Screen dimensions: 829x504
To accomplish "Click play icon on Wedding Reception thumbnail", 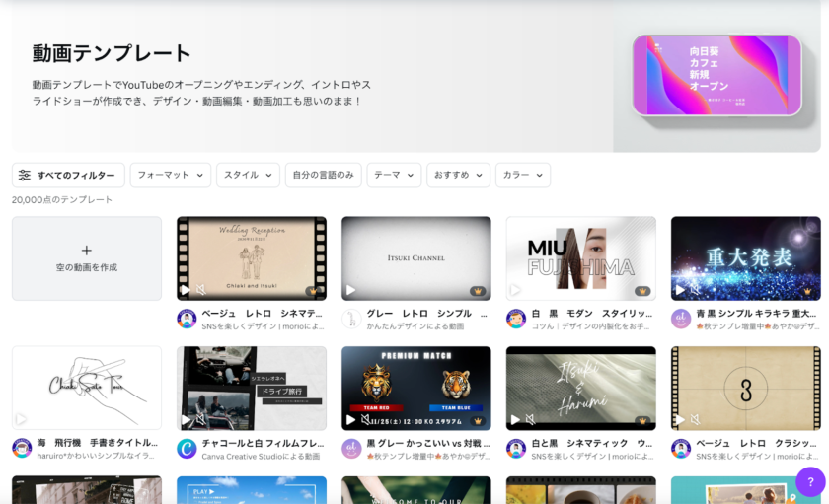I will click(185, 290).
